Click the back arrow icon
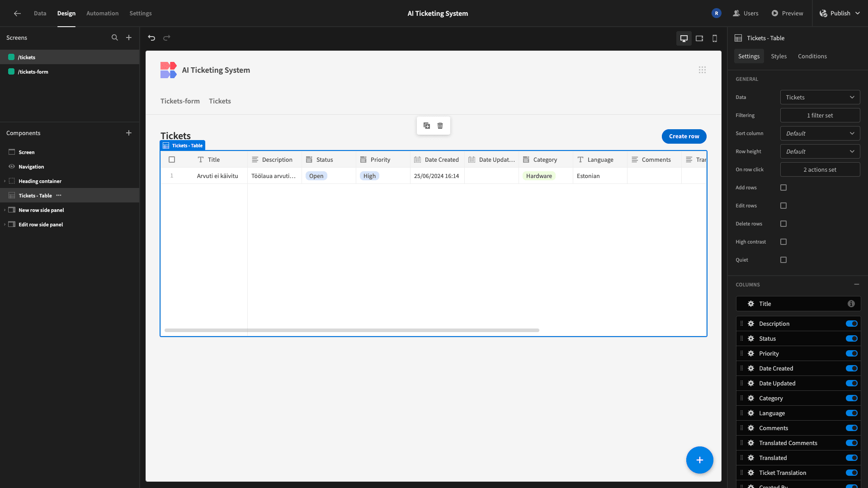 pos(17,14)
